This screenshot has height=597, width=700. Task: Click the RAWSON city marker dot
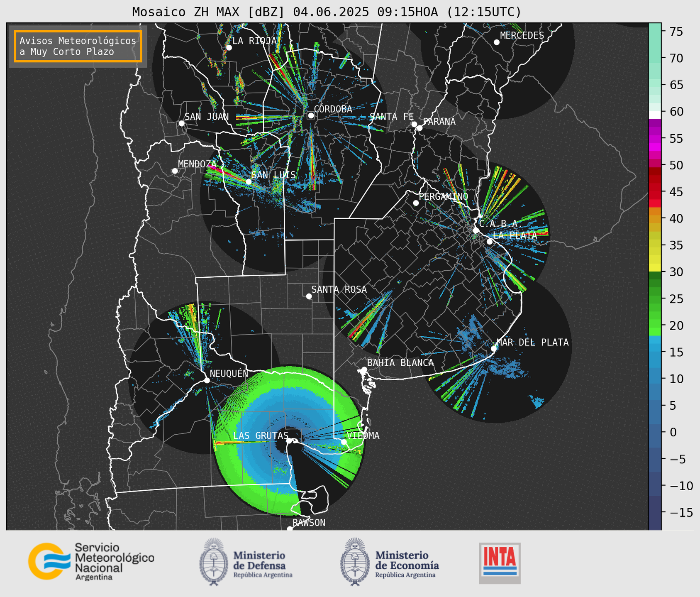coord(290,529)
